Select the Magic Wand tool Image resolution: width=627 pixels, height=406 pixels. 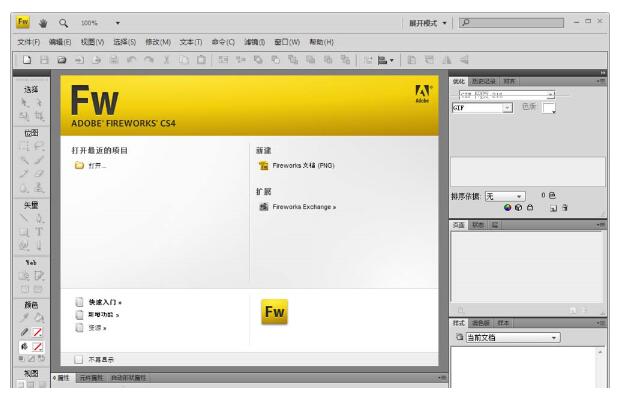(24, 160)
